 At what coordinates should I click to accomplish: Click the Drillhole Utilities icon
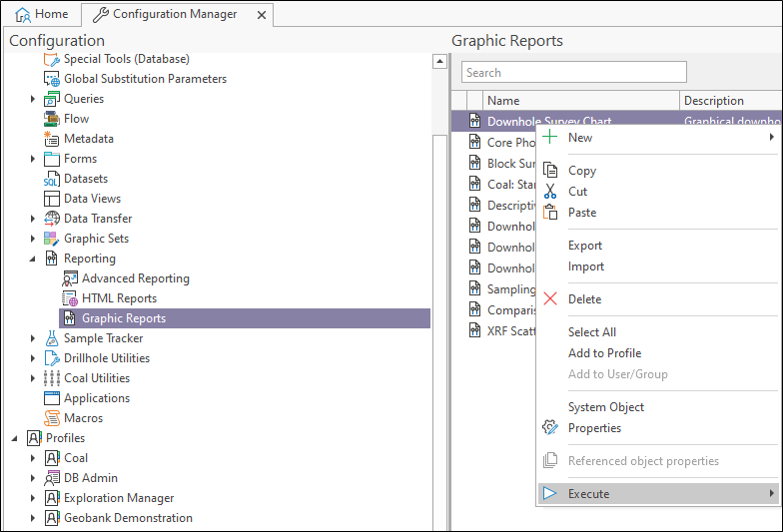coord(52,358)
